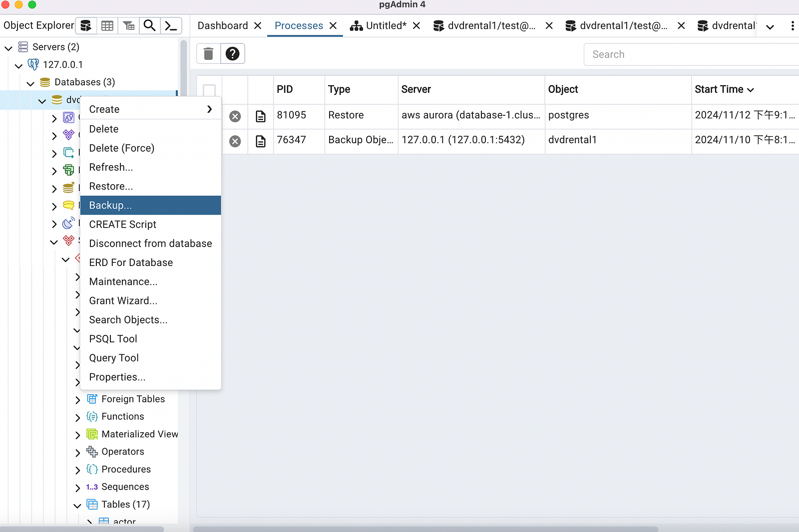Click the Servers group icon in the tree
This screenshot has height=532, width=799.
pos(23,47)
